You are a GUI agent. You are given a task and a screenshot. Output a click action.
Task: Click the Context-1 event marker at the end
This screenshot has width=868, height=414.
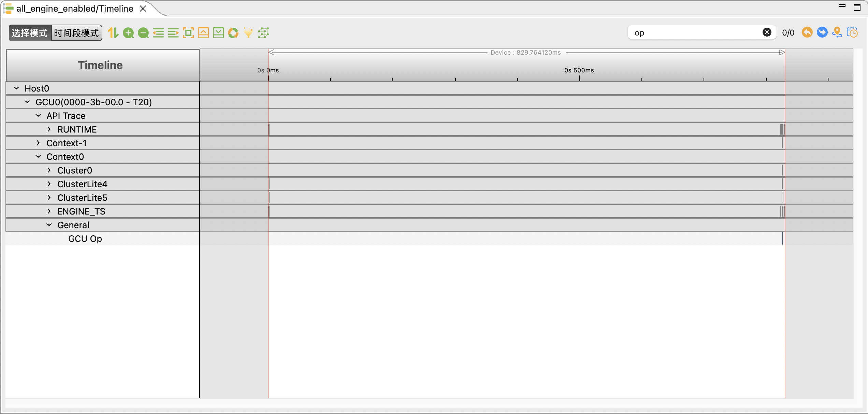(x=782, y=143)
